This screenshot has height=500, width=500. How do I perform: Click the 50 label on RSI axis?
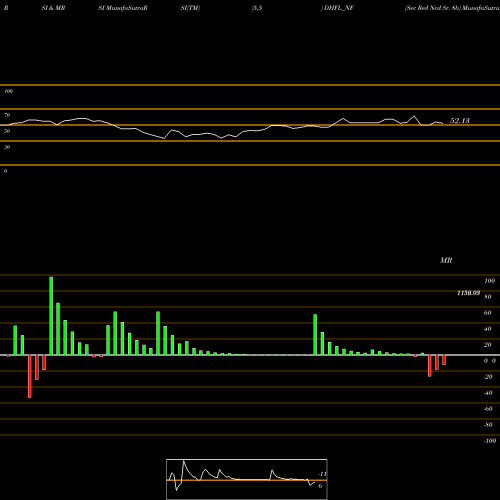coord(7,131)
